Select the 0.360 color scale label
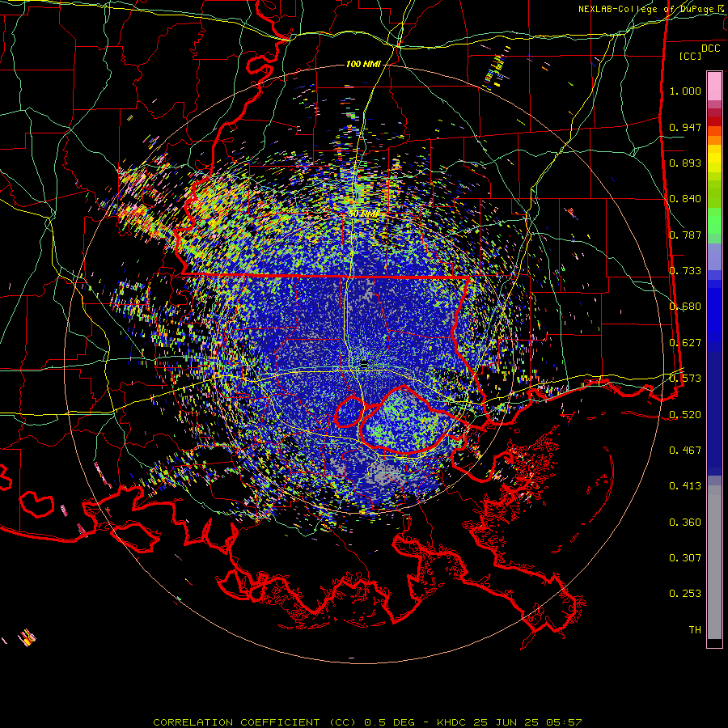 [x=685, y=523]
